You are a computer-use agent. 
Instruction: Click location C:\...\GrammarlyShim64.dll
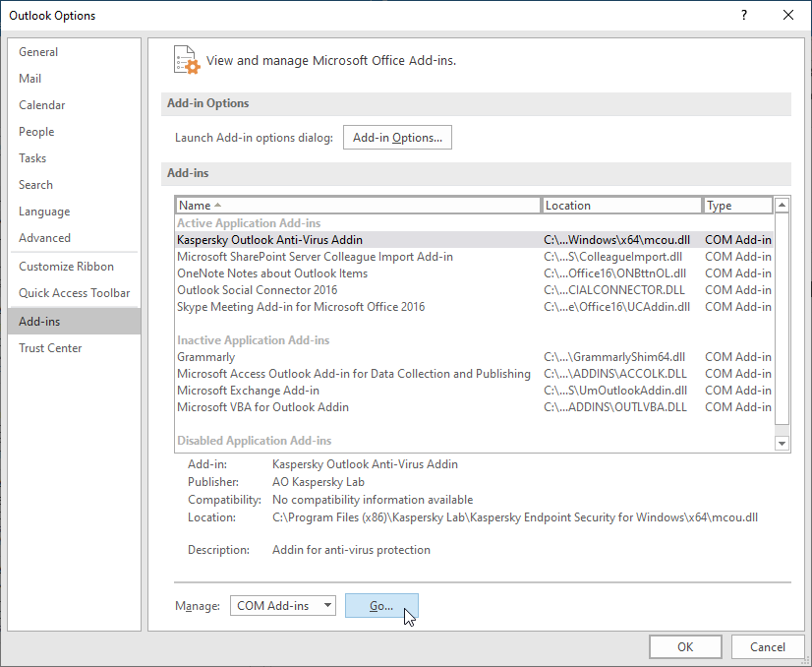pos(614,357)
